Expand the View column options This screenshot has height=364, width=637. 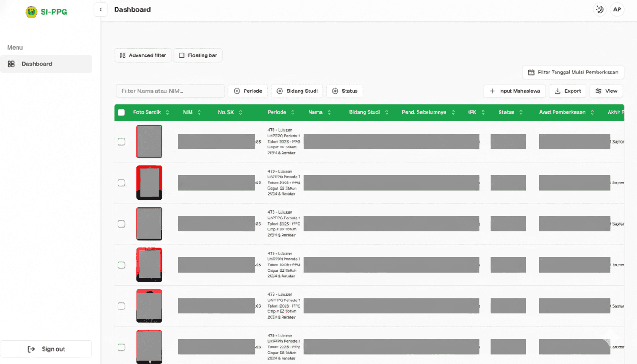pos(606,91)
